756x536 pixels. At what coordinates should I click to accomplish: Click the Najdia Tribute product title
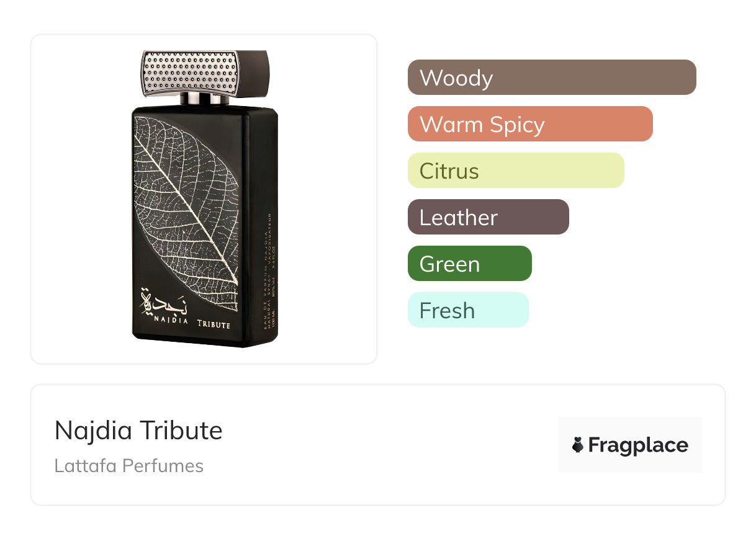tap(138, 431)
